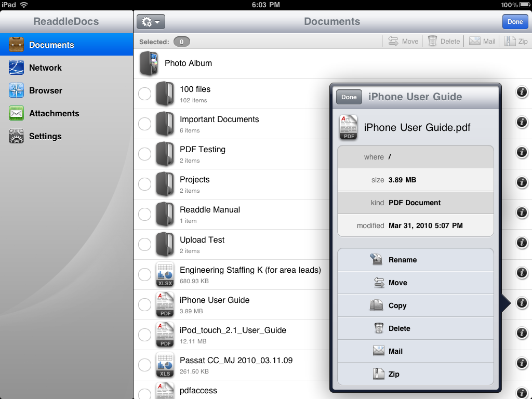Choose Mail in the file popover

coord(415,351)
